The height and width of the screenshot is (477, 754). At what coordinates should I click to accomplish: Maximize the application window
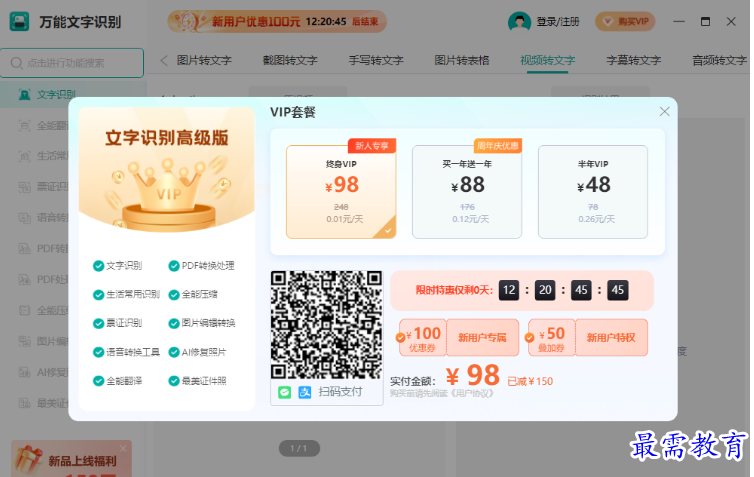[705, 22]
